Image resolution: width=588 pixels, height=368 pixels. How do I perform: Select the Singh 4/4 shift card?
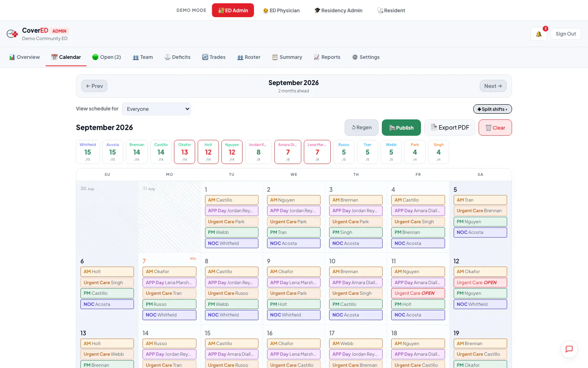coord(439,152)
